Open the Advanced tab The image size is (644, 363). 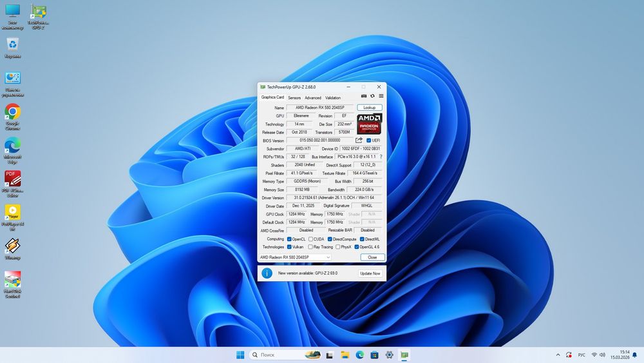point(313,98)
